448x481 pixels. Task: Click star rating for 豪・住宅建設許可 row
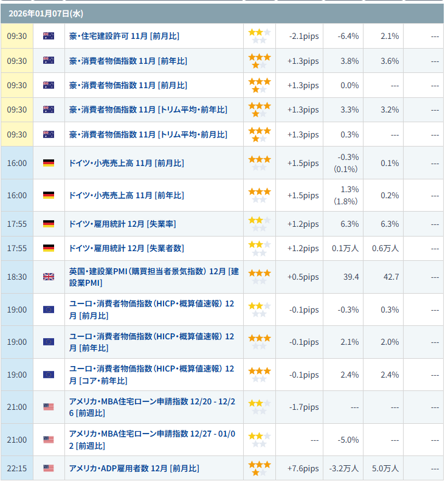[260, 36]
